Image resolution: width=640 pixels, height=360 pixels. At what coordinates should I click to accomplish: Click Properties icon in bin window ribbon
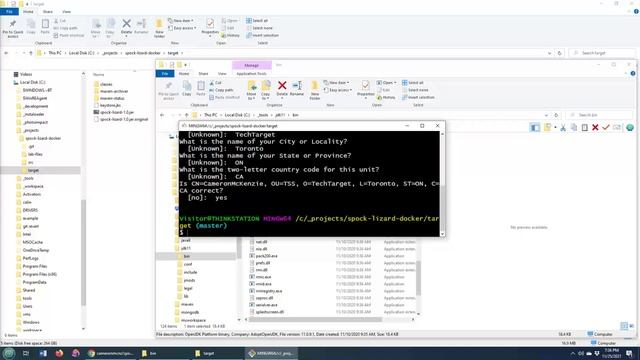[x=365, y=89]
